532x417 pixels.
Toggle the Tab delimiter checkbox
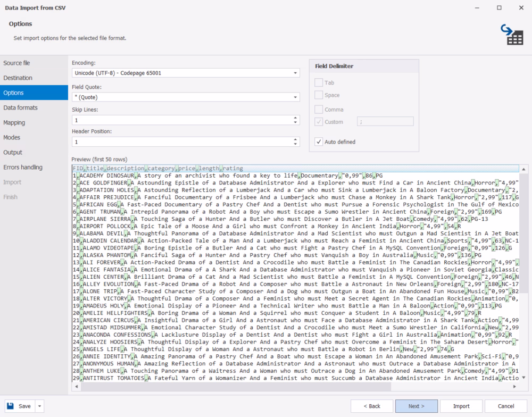[x=319, y=82]
